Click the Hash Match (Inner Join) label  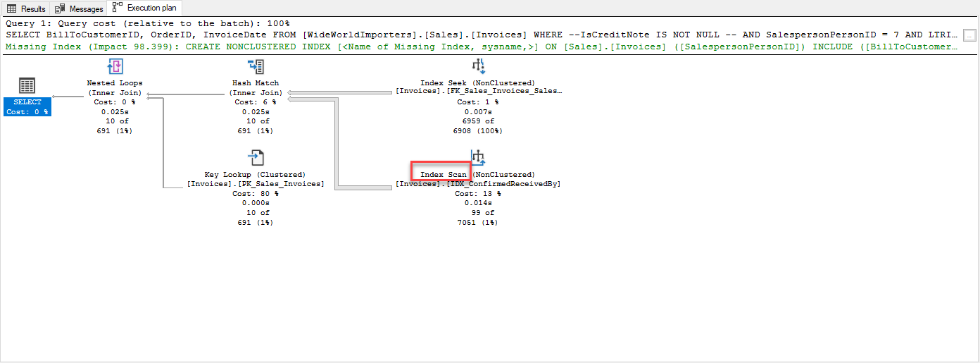[256, 87]
